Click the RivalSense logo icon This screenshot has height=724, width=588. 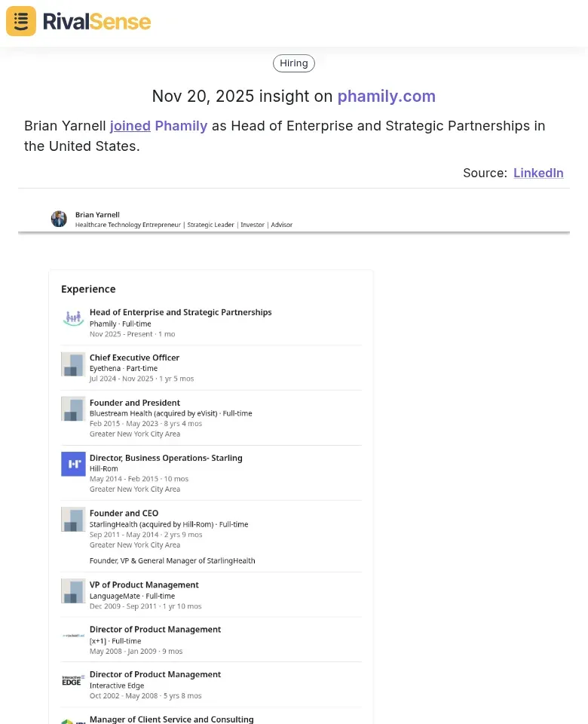coord(20,21)
